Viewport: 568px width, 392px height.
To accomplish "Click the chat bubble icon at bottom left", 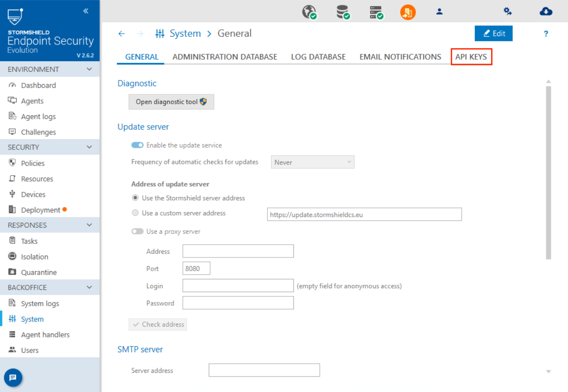I will (13, 377).
